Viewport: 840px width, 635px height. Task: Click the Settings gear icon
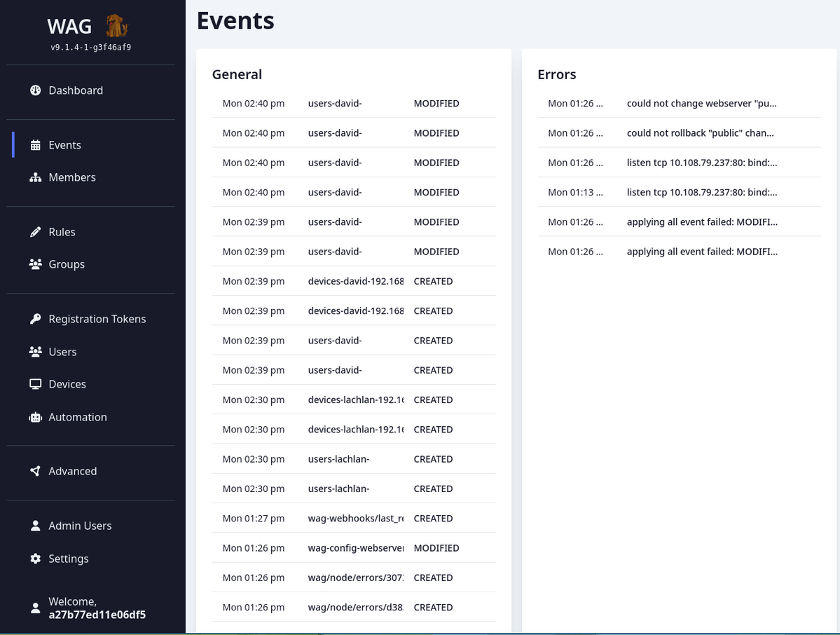click(x=36, y=559)
